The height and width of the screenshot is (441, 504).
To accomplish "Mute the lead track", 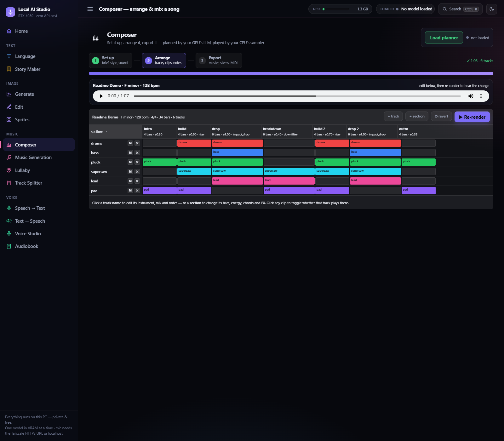I will pyautogui.click(x=130, y=181).
